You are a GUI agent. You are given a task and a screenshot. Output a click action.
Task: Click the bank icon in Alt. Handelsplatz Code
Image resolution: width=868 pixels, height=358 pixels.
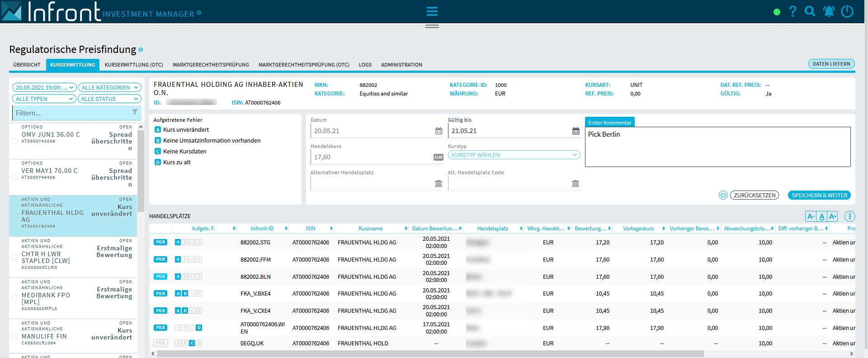[x=575, y=183]
